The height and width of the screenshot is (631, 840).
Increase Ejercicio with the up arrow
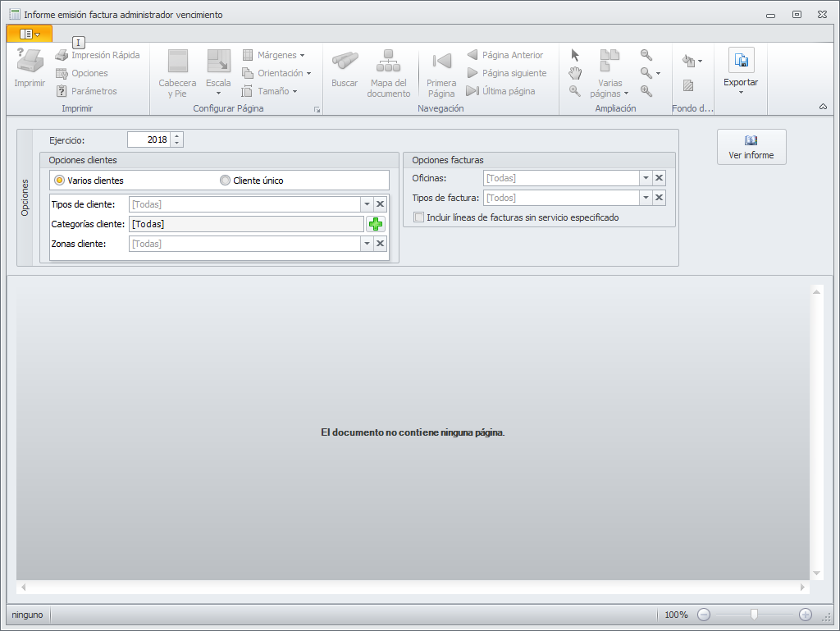[177, 136]
